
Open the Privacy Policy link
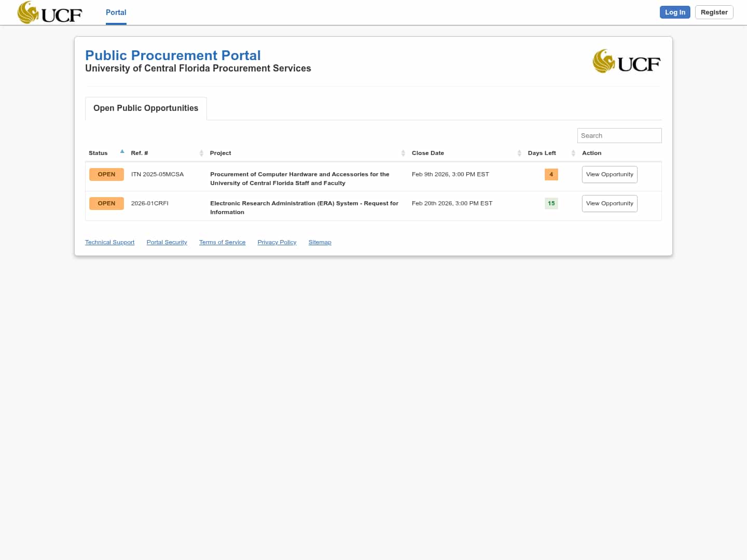pyautogui.click(x=276, y=242)
